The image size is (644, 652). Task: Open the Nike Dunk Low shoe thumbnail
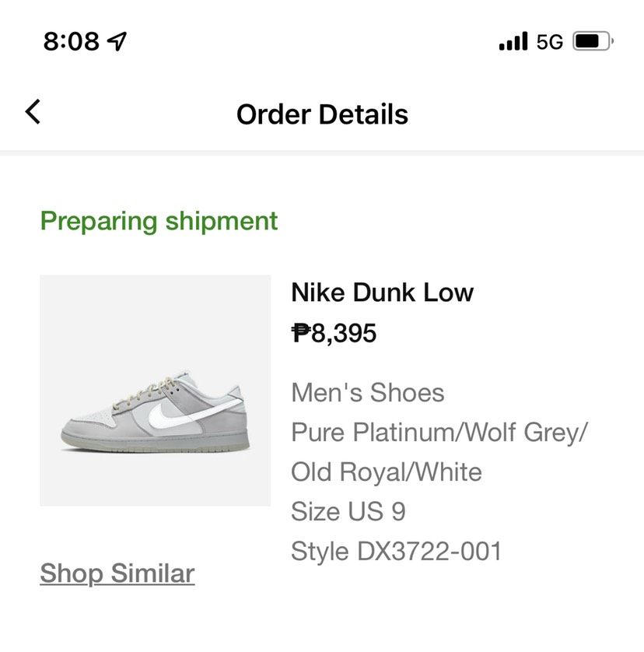pos(155,391)
